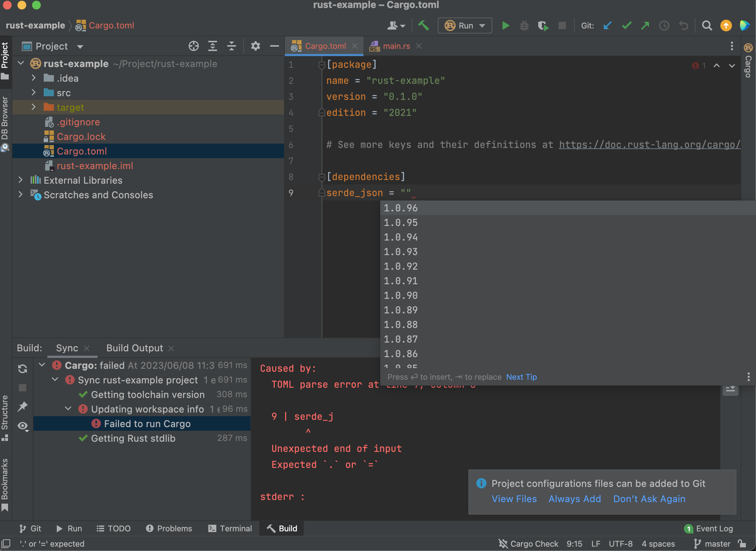The image size is (756, 551).
Task: Expand External Libraries node
Action: 20,180
